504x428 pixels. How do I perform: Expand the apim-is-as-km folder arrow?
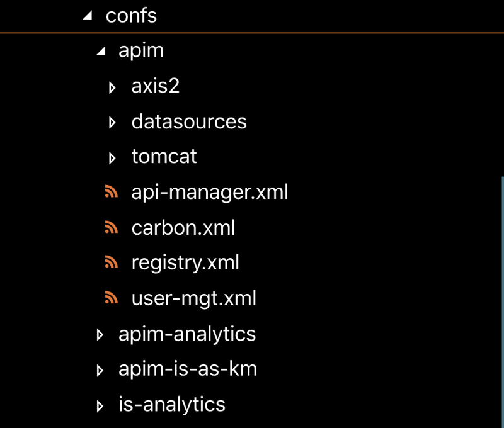pos(100,371)
